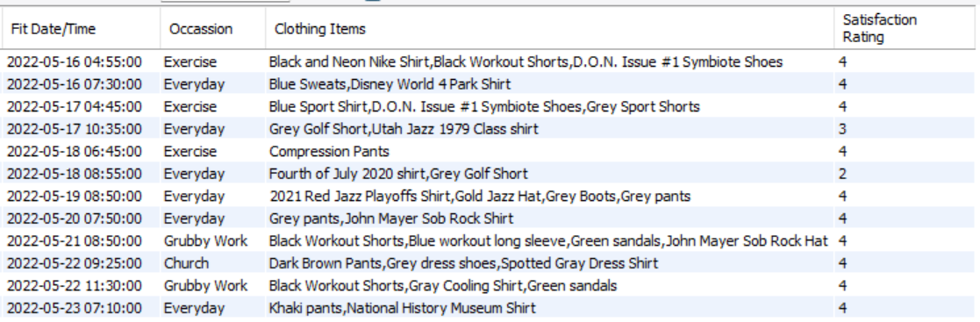
Task: Click the 2021 Red Jazz Playoffs Shirt cell
Action: 549,197
